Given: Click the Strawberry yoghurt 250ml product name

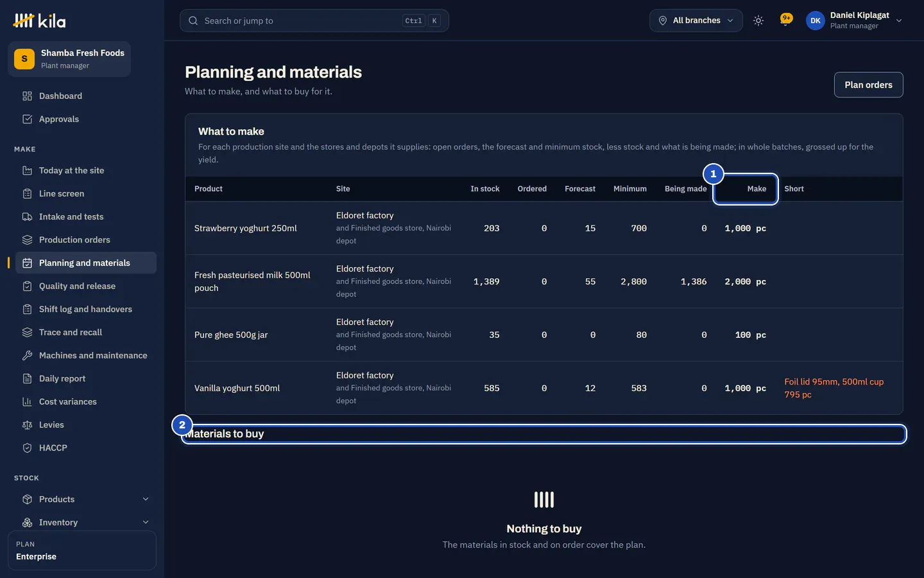Looking at the screenshot, I should 246,229.
